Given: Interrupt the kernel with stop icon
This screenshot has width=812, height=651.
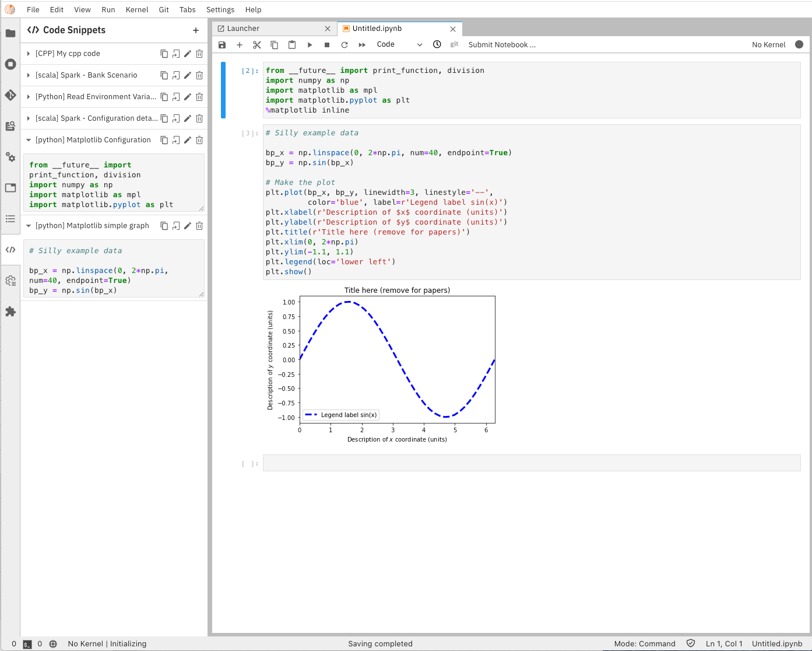Looking at the screenshot, I should pyautogui.click(x=327, y=45).
